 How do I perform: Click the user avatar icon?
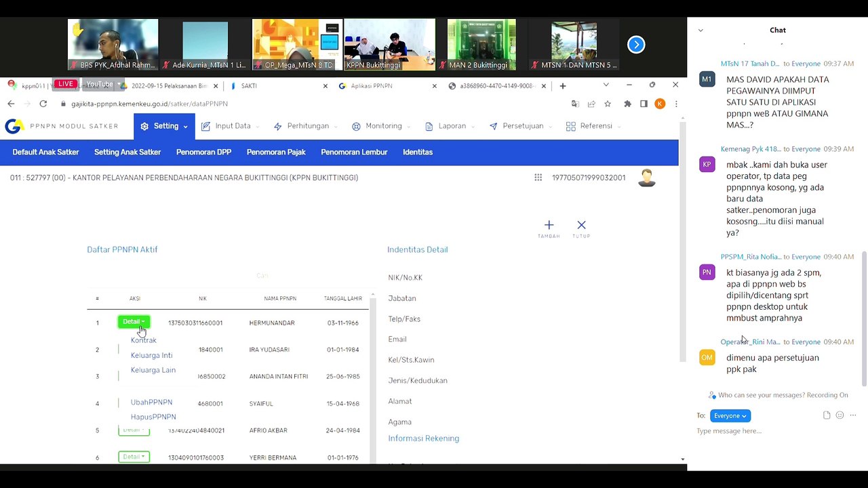[647, 178]
